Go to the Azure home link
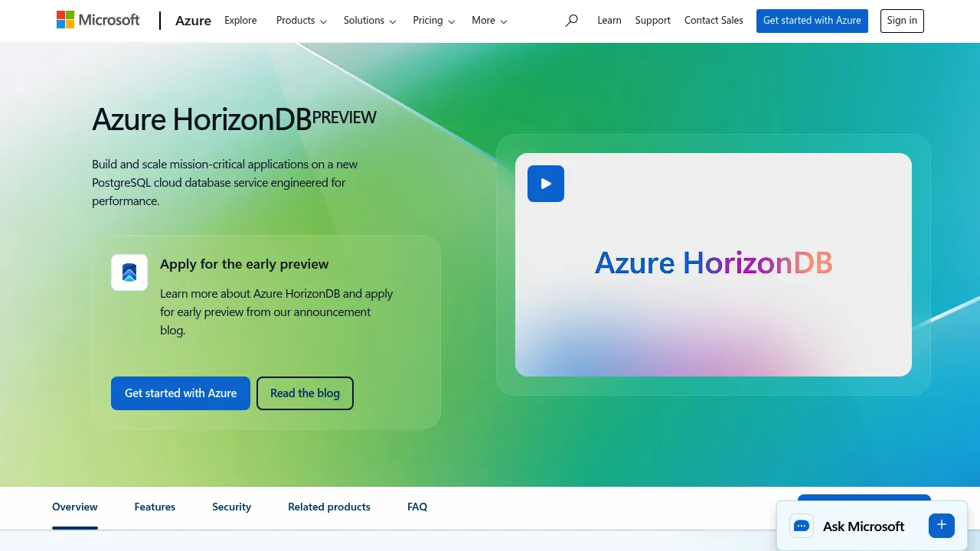Image resolution: width=980 pixels, height=551 pixels. coord(193,21)
